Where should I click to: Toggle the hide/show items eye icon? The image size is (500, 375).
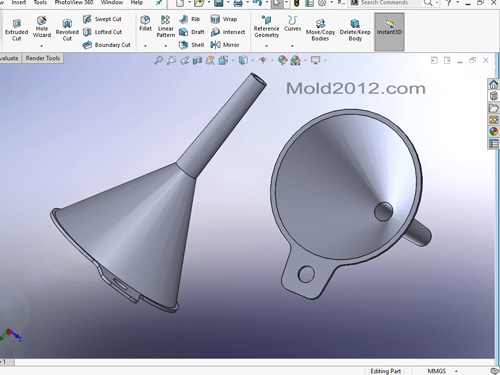263,60
